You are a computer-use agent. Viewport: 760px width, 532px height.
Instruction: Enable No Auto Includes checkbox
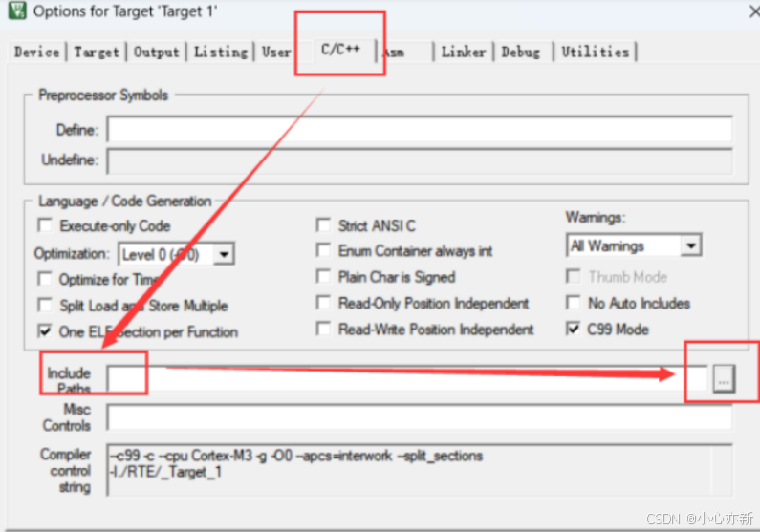574,303
